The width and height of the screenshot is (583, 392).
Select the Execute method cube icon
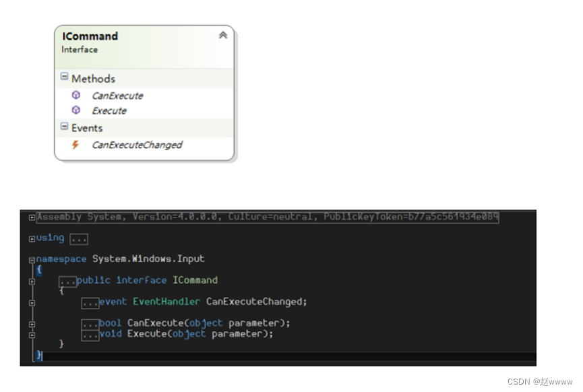pyautogui.click(x=76, y=110)
